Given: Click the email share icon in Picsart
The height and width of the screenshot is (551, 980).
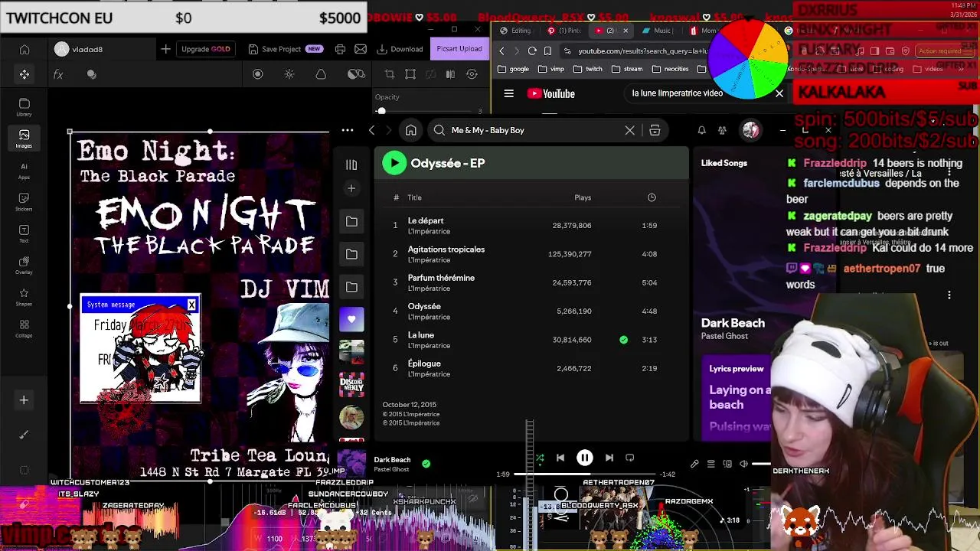Looking at the screenshot, I should (x=361, y=49).
